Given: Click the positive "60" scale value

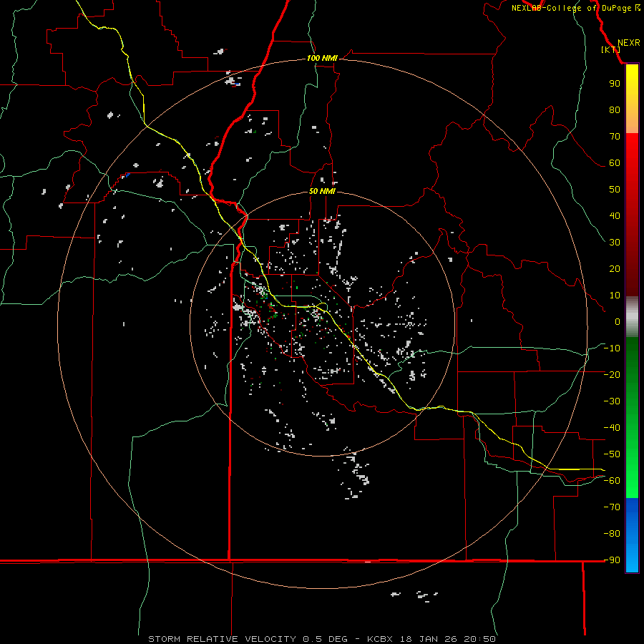Looking at the screenshot, I should (615, 163).
